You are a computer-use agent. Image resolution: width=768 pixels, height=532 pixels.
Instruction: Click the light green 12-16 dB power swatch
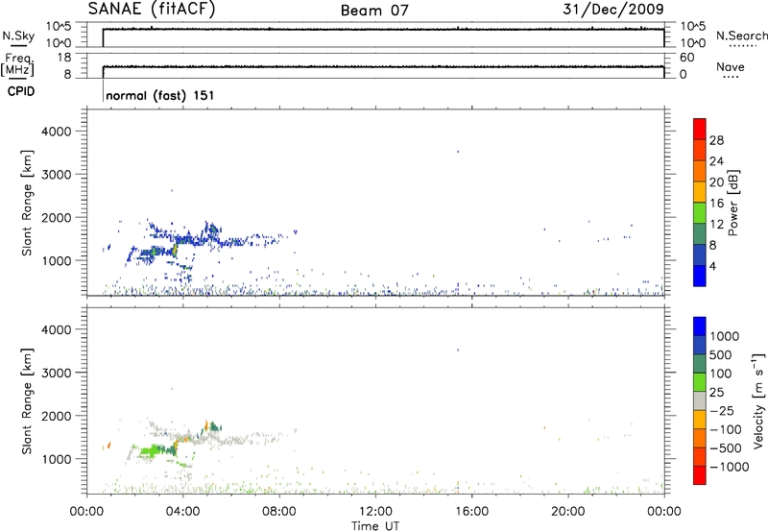(700, 212)
